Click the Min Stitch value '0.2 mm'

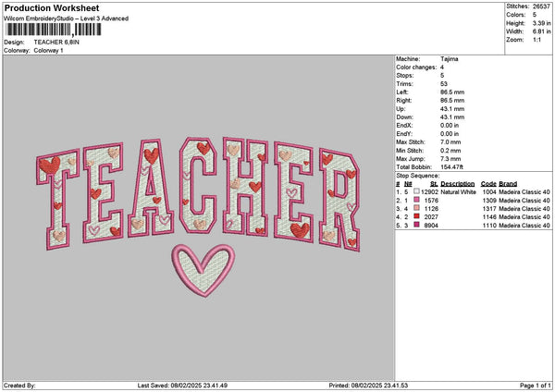[x=450, y=151]
